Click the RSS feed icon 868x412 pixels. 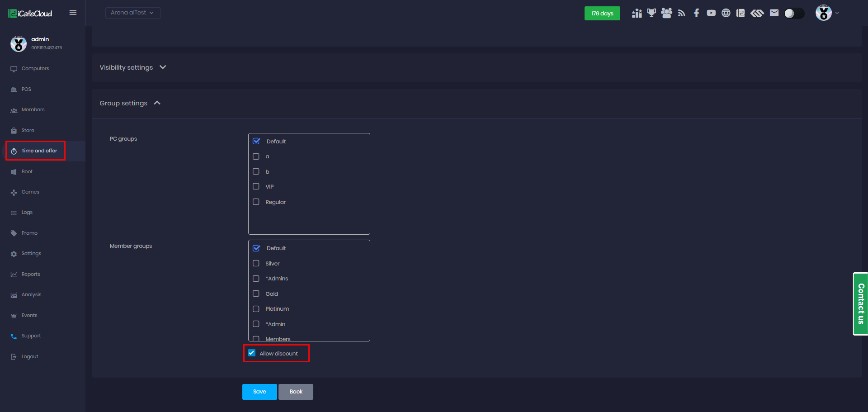coord(682,13)
